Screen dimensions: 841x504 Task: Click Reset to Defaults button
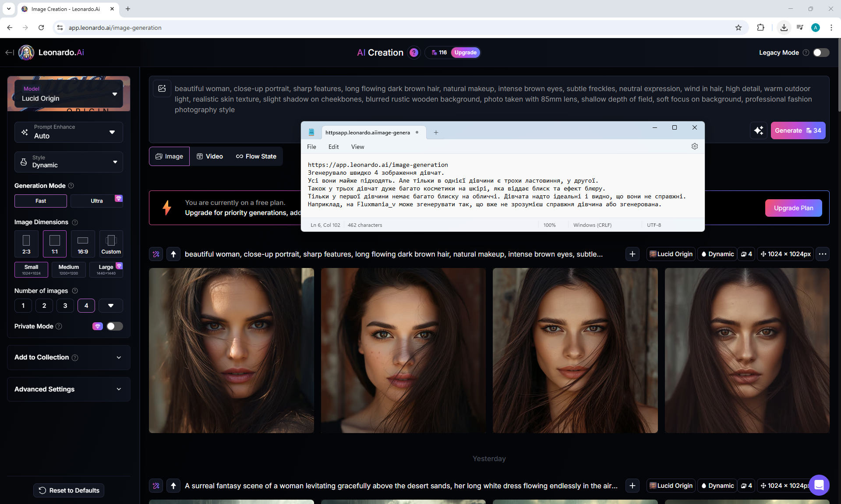69,490
